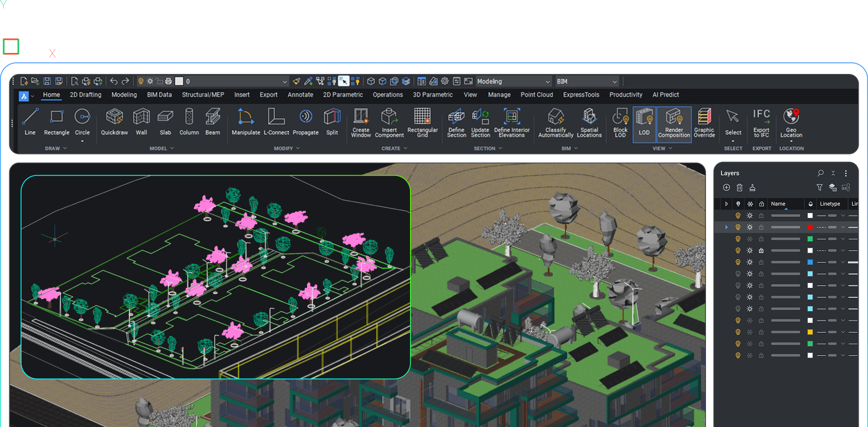Image resolution: width=868 pixels, height=427 pixels.
Task: Open Spatial Locations
Action: coord(589,122)
